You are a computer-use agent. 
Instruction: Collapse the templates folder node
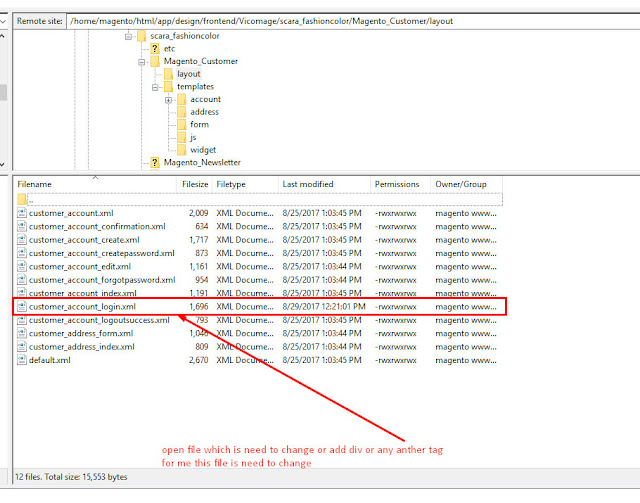click(x=155, y=87)
